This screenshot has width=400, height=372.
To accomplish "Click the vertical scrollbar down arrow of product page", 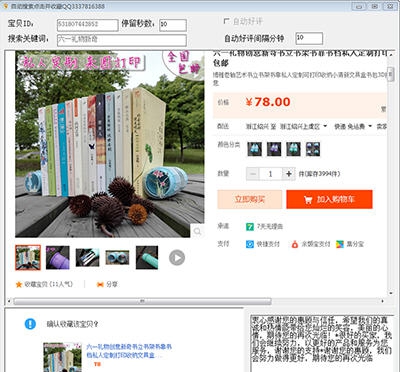I will [x=391, y=293].
